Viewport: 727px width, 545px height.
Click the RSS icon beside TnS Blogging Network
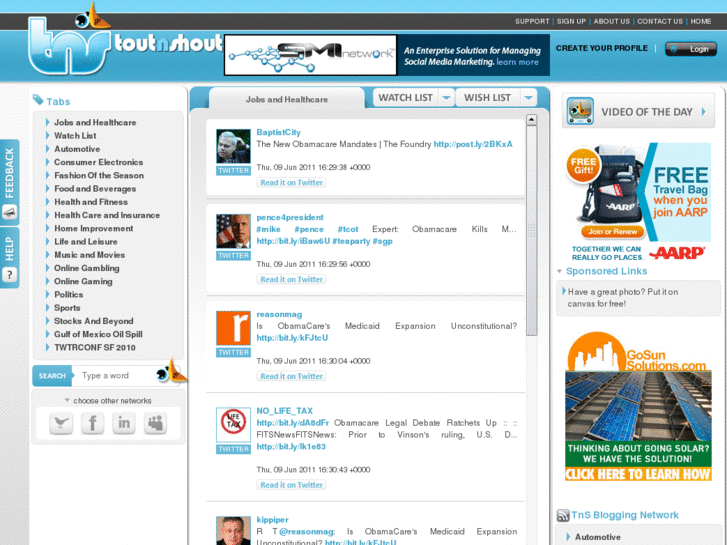pyautogui.click(x=563, y=515)
